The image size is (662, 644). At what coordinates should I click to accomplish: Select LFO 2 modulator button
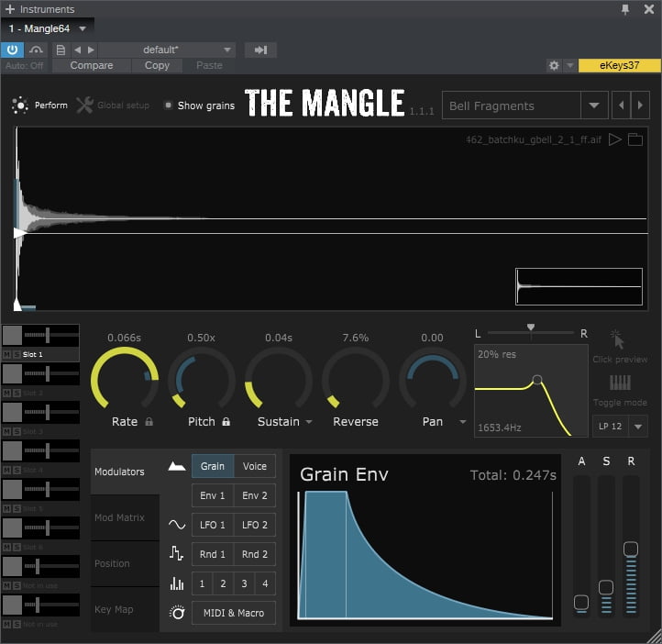255,525
